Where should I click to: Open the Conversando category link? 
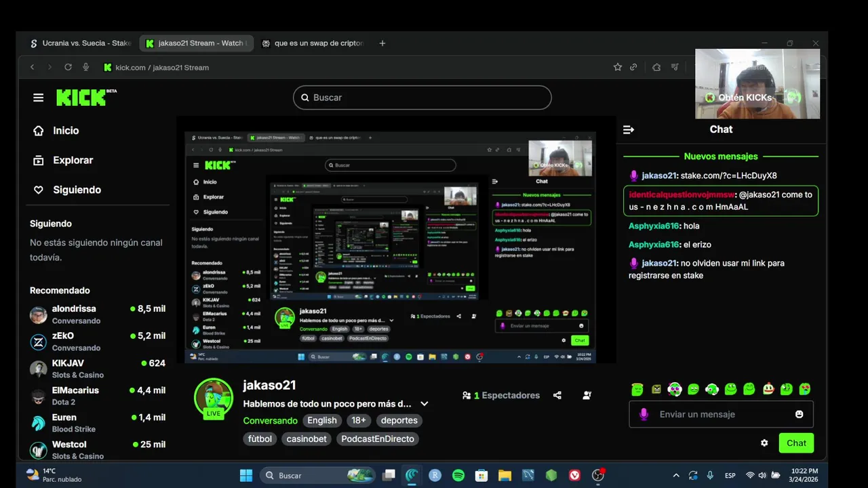(x=271, y=420)
